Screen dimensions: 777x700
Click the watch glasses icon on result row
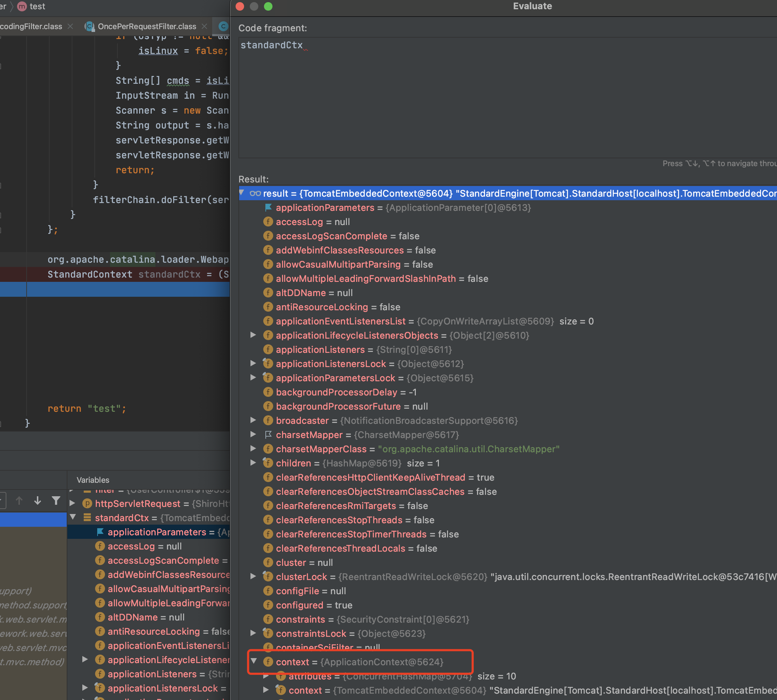[255, 193]
